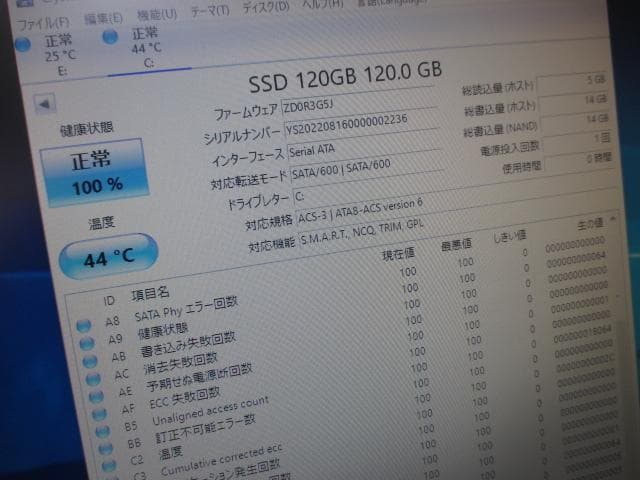Click status icon for AF ECC 失敗回数 row
640x480 pixels.
coord(99,413)
